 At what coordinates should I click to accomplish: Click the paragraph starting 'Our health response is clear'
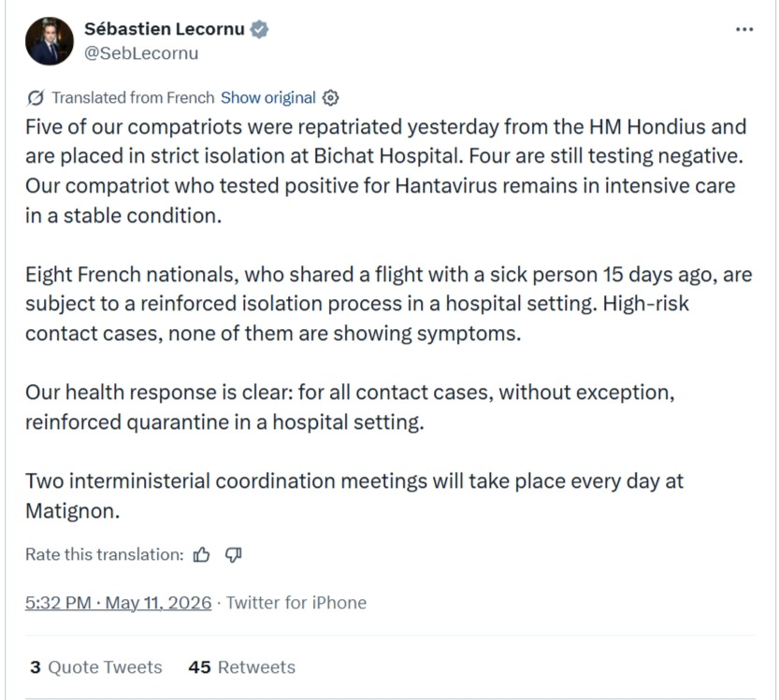click(x=350, y=407)
